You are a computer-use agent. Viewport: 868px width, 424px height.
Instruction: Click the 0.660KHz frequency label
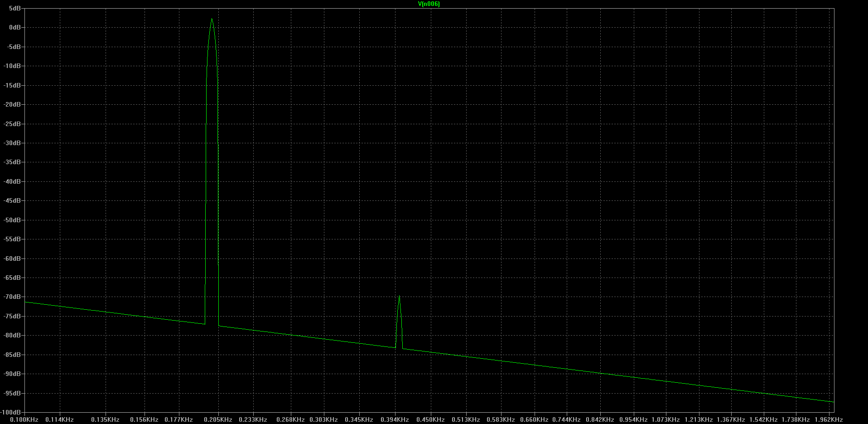534,420
